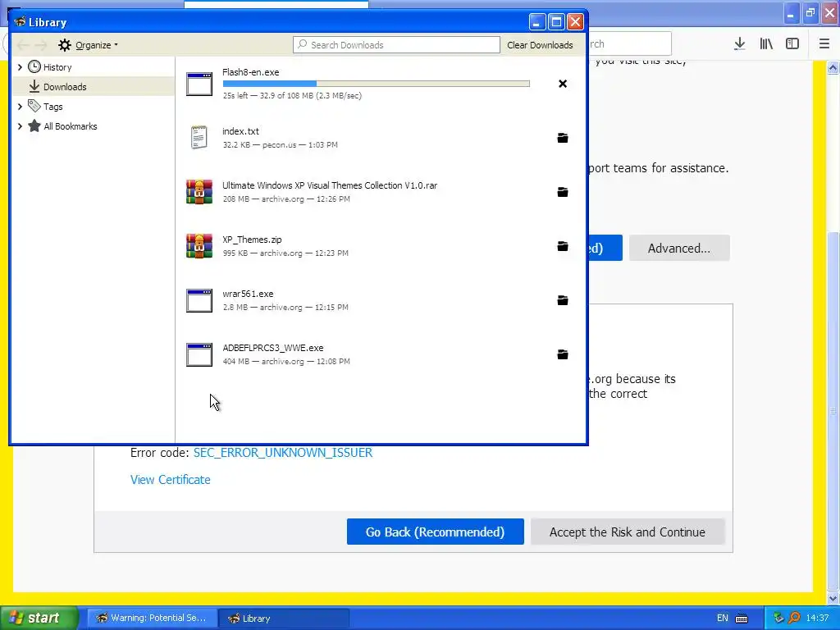Click the index.txt document icon

[x=199, y=138]
